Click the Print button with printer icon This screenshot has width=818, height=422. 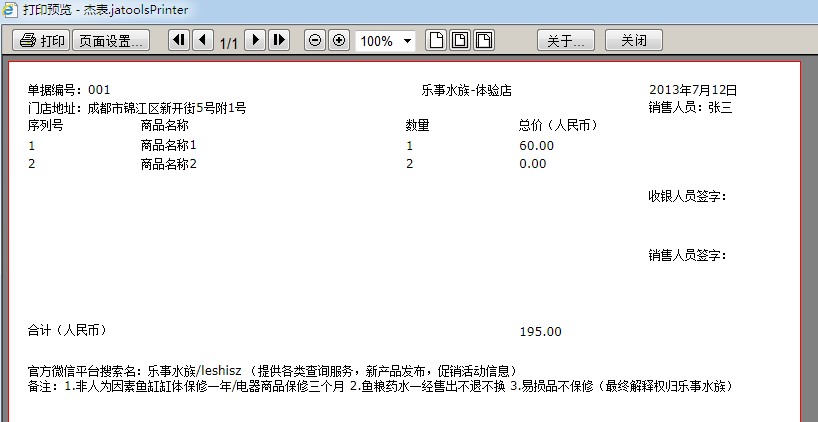pyautogui.click(x=41, y=40)
